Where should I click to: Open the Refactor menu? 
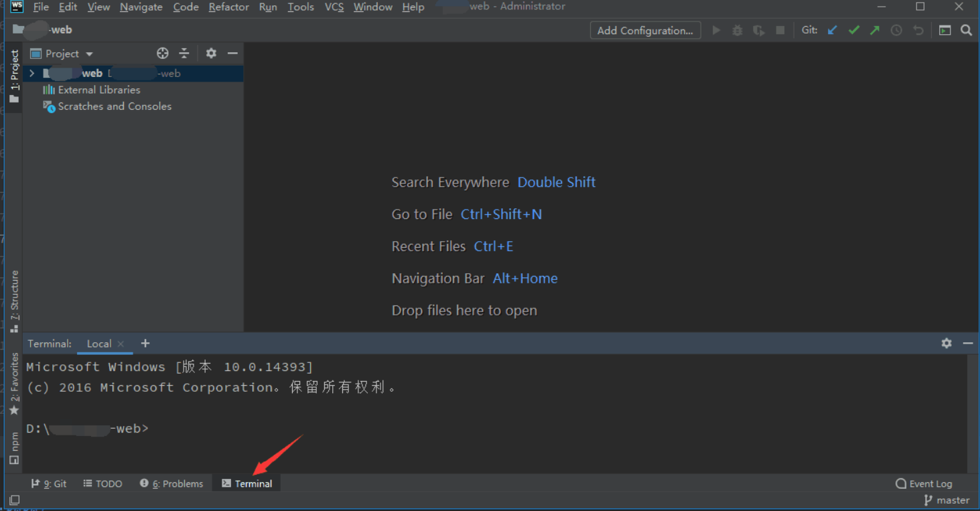point(228,7)
